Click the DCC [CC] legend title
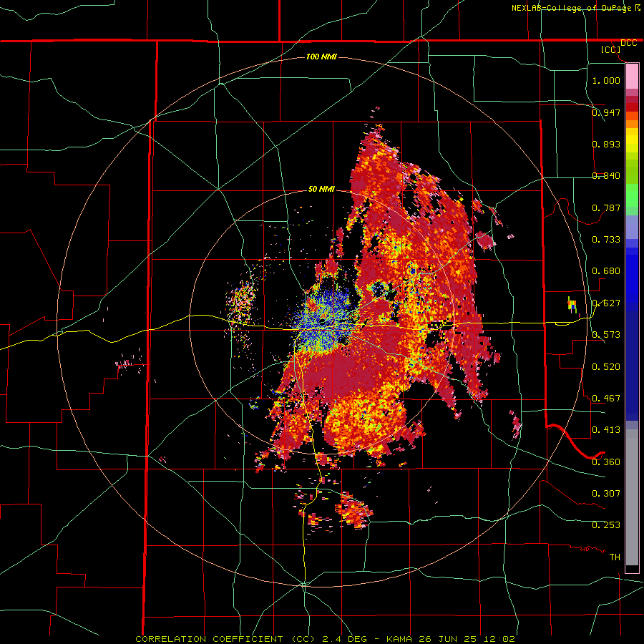The height and width of the screenshot is (644, 644). (619, 46)
